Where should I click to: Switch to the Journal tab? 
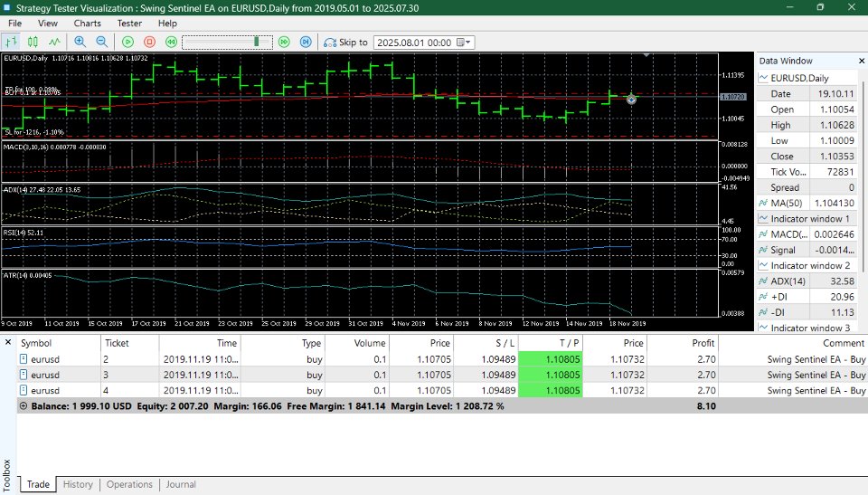click(181, 484)
